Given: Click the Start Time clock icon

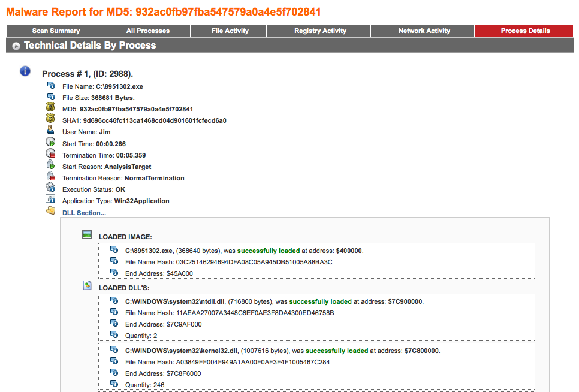Looking at the screenshot, I should [51, 143].
